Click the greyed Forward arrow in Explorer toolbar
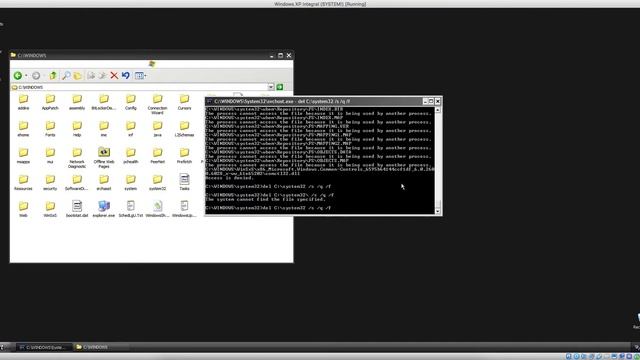640x360 pixels. pos(36,76)
